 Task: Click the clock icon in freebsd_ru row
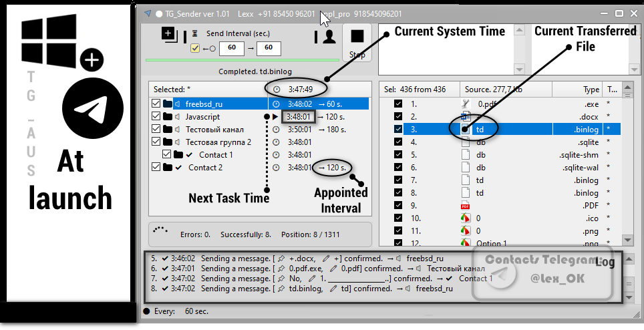[x=277, y=104]
